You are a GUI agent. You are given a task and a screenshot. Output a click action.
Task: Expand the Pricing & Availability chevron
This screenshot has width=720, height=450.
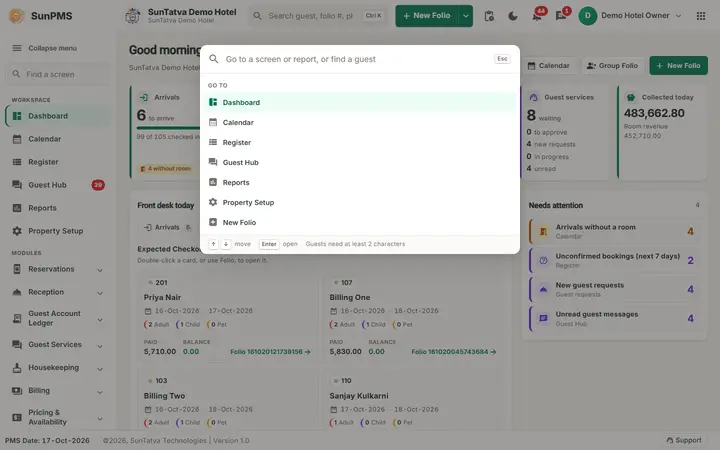click(x=100, y=419)
